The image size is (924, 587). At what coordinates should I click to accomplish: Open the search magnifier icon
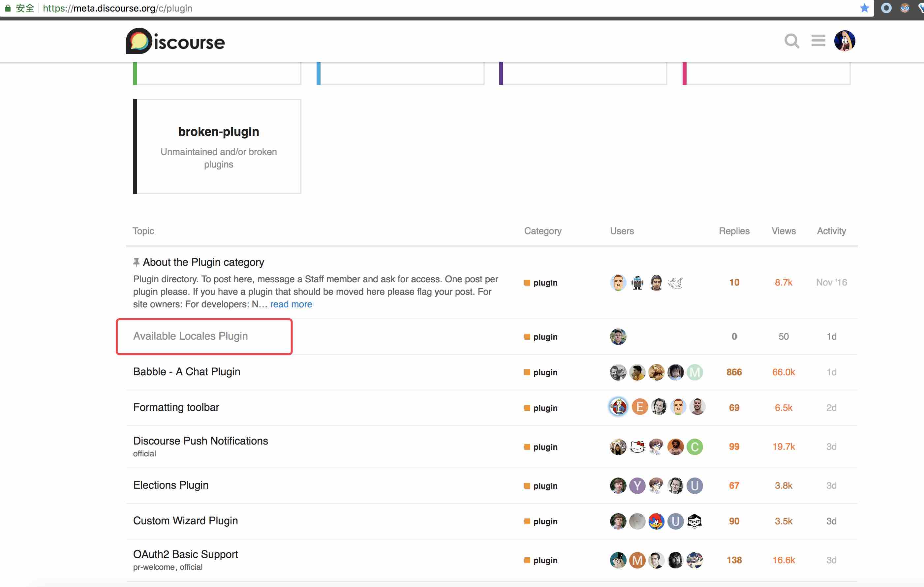(792, 41)
